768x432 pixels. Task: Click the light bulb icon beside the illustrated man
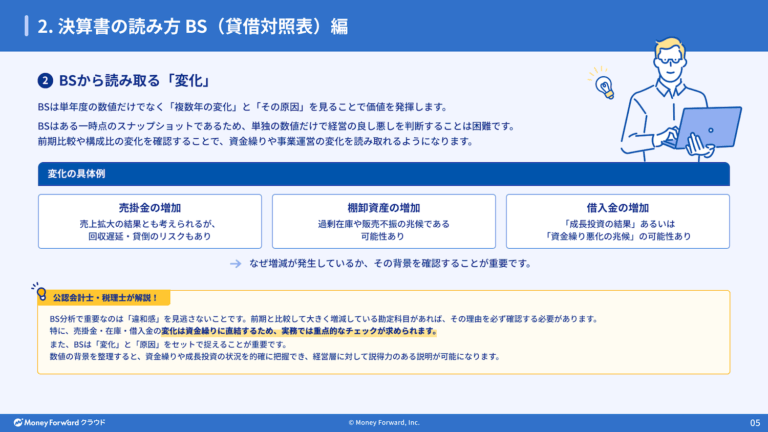(x=603, y=84)
